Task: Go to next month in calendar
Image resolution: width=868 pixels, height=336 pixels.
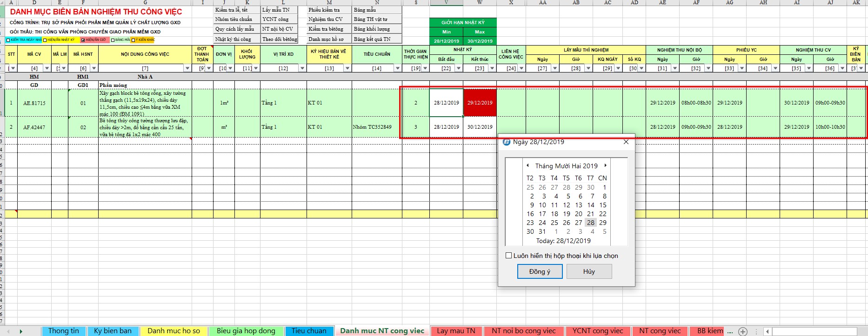Action: pos(605,165)
